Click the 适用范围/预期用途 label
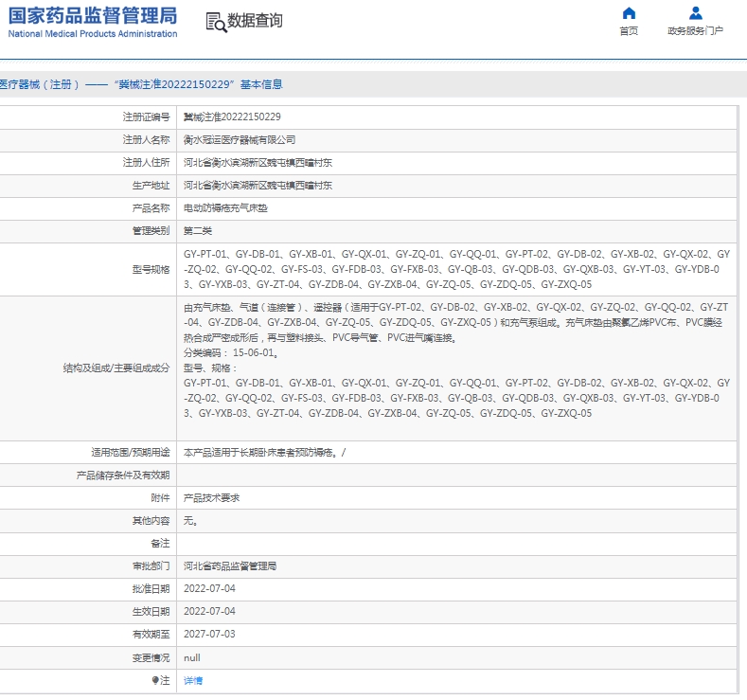 131,452
